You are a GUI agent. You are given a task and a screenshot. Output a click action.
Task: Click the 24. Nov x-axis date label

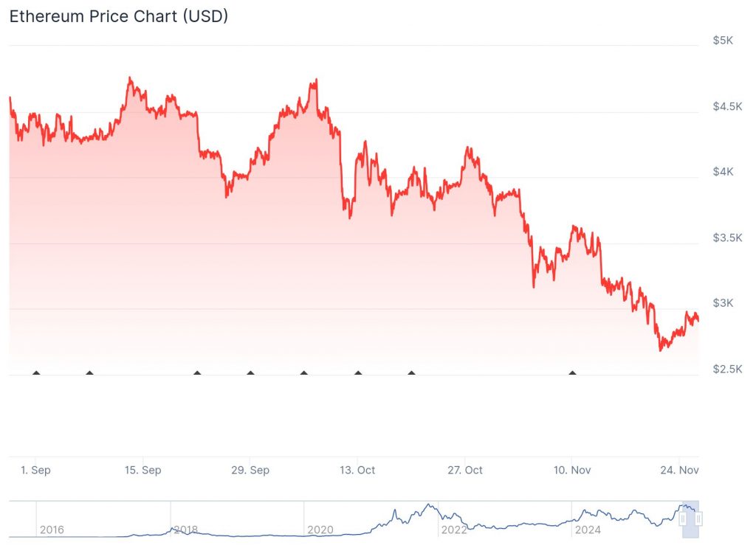[679, 470]
